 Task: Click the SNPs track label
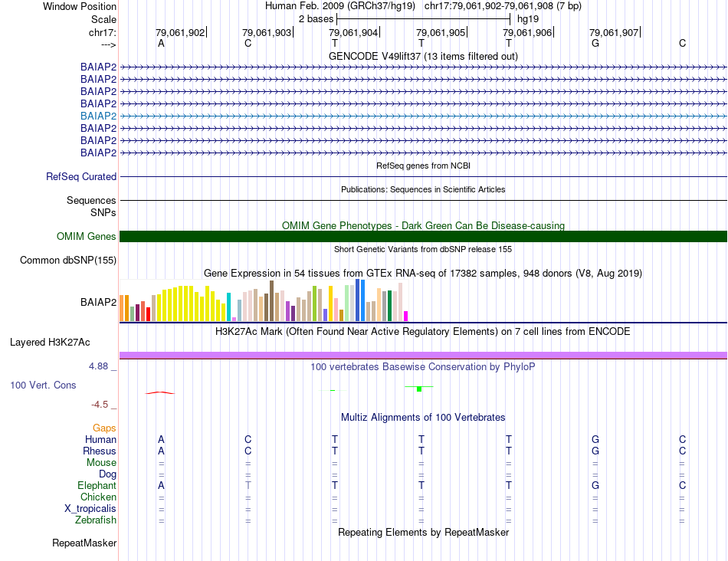103,213
